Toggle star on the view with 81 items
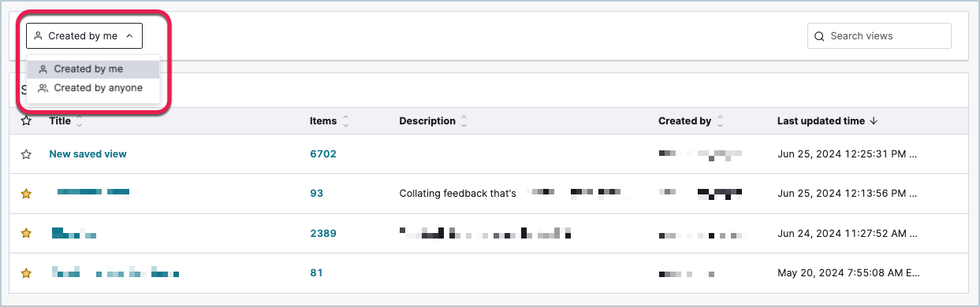Viewport: 980px width, 307px height. click(x=26, y=273)
